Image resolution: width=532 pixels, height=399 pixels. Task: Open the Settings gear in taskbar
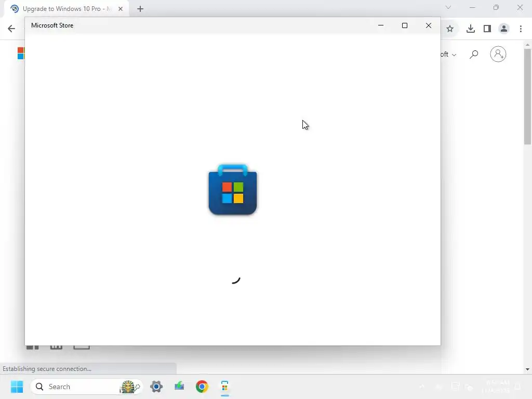[156, 387]
